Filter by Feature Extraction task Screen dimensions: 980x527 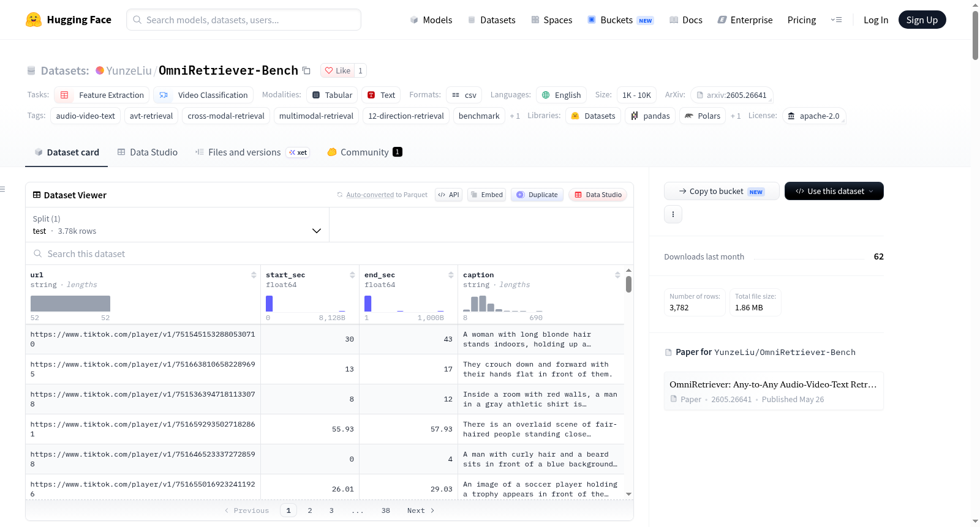click(102, 95)
